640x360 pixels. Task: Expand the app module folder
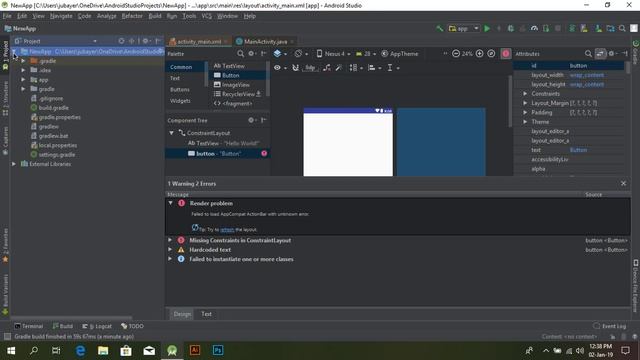point(23,80)
